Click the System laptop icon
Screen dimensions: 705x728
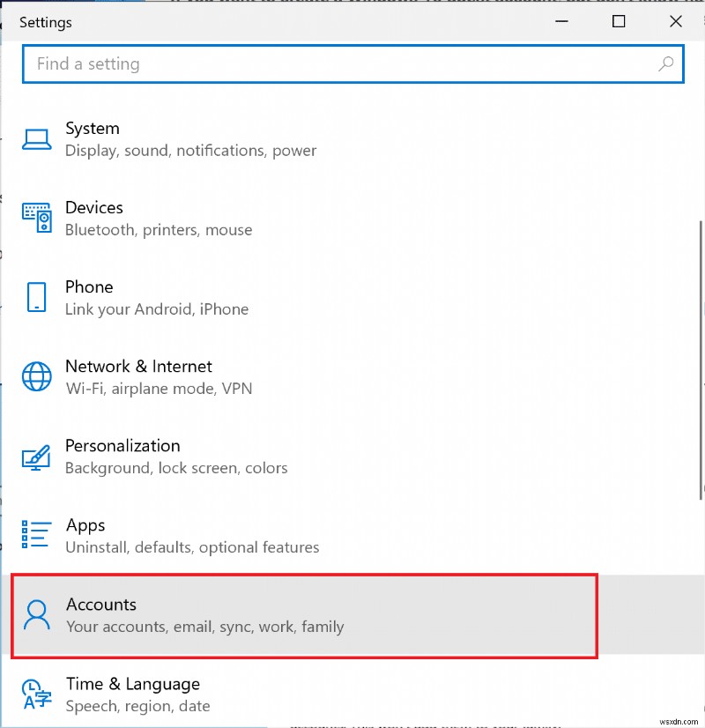pos(36,139)
